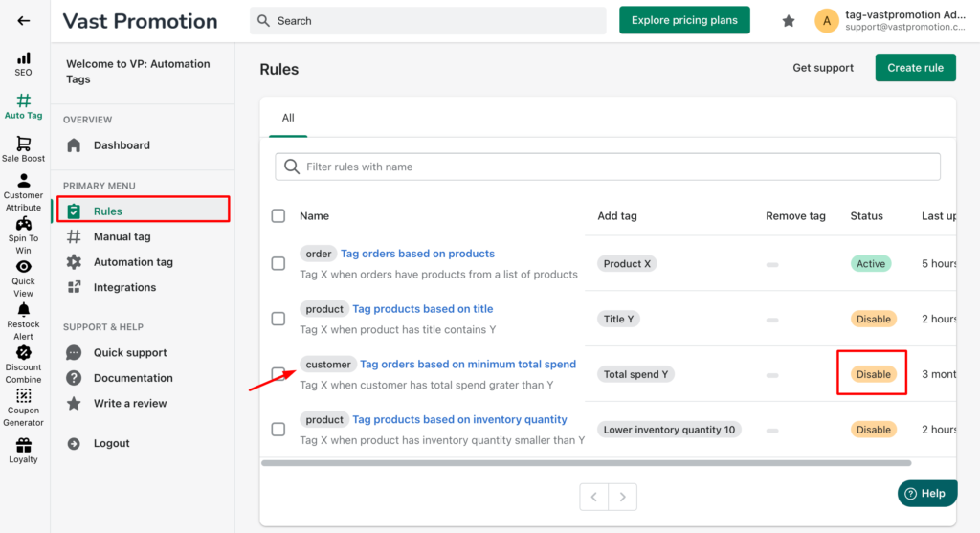Click Disable badge in Lower inventory row
This screenshot has height=533, width=980.
pos(873,430)
